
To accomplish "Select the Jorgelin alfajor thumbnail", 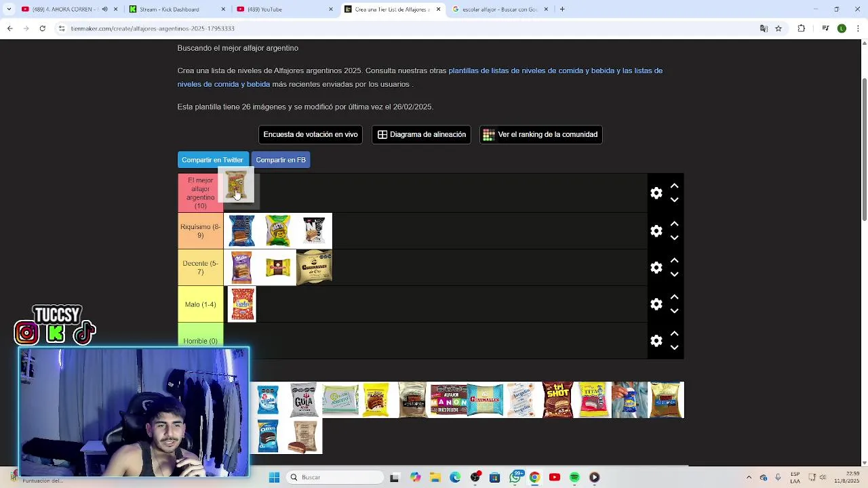I will (522, 400).
